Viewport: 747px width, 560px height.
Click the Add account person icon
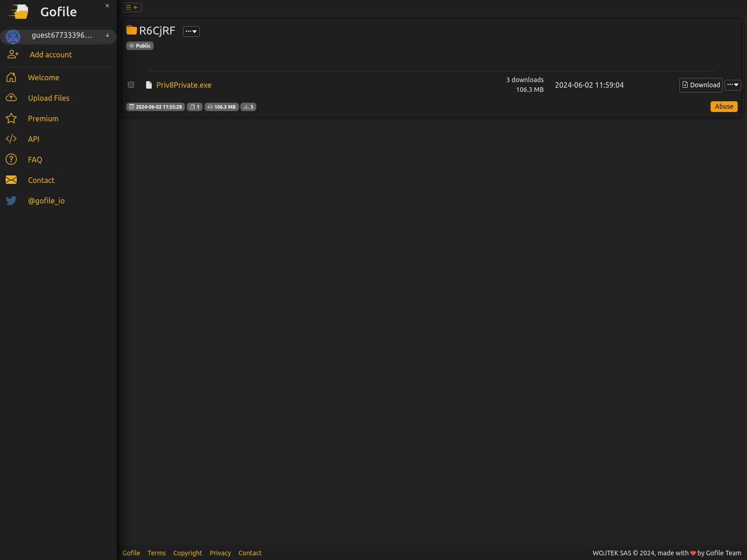click(13, 55)
